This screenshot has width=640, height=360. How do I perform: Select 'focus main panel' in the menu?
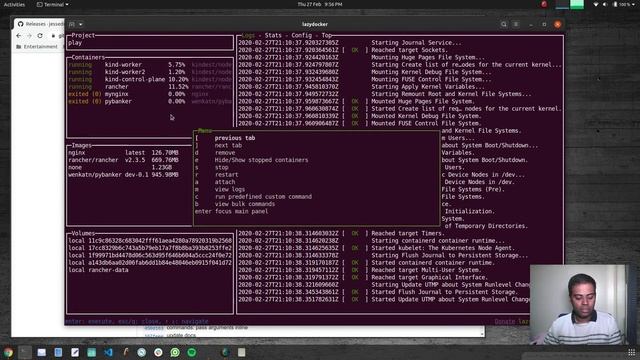317,211
